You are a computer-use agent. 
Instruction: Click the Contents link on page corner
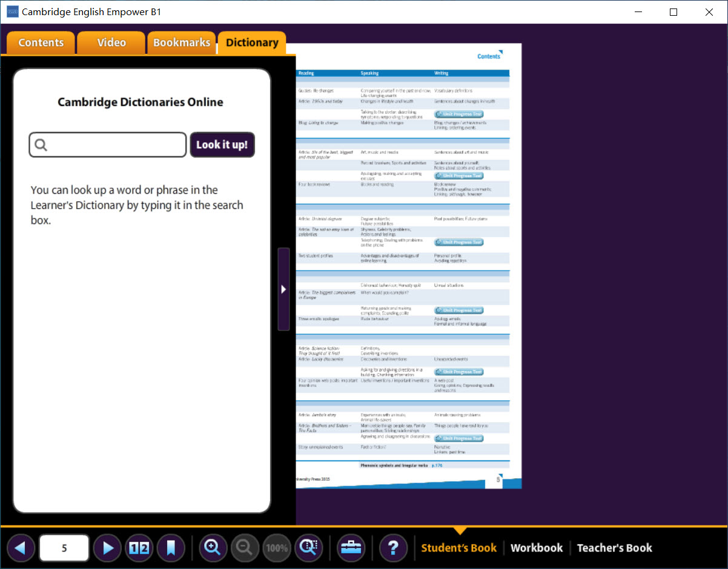tap(489, 56)
